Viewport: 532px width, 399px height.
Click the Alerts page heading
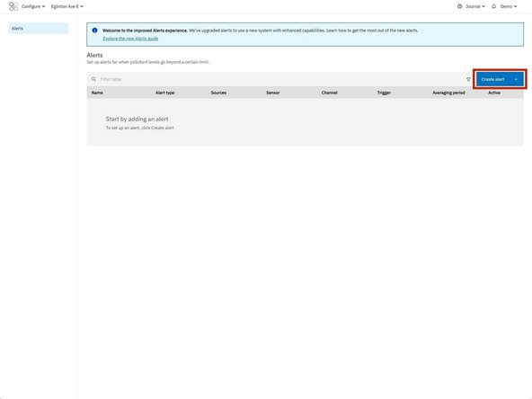[x=94, y=55]
